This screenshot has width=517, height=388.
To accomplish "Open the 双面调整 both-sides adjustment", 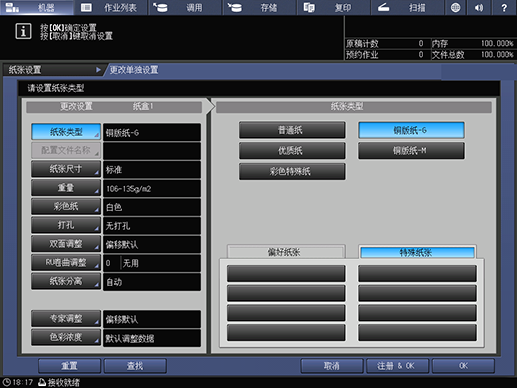I will [x=66, y=244].
